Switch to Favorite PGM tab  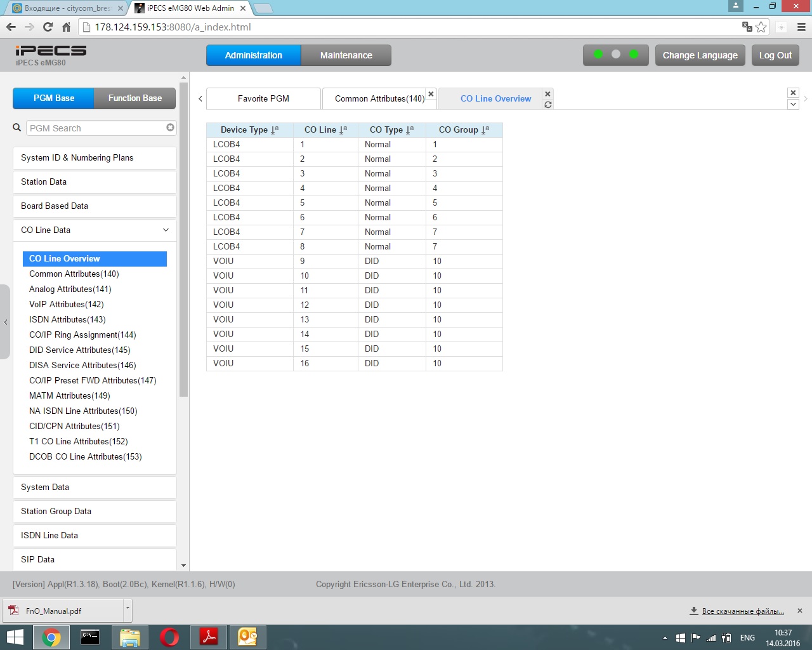coord(263,98)
